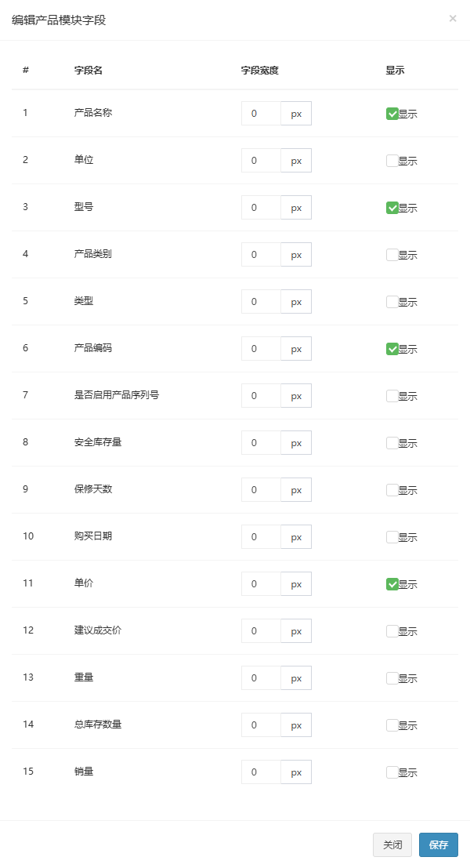Click the width input for 重量
Image resolution: width=470 pixels, height=868 pixels.
(261, 678)
